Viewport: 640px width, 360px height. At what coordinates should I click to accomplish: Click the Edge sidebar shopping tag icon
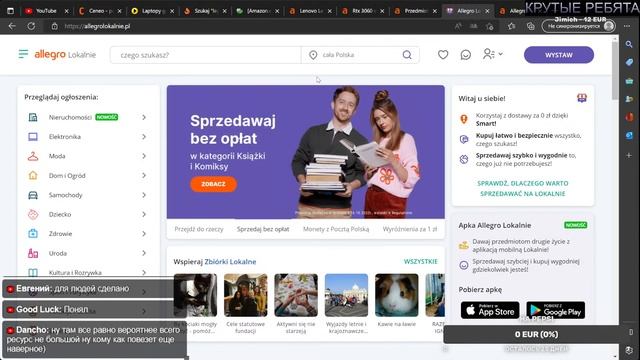tap(629, 62)
